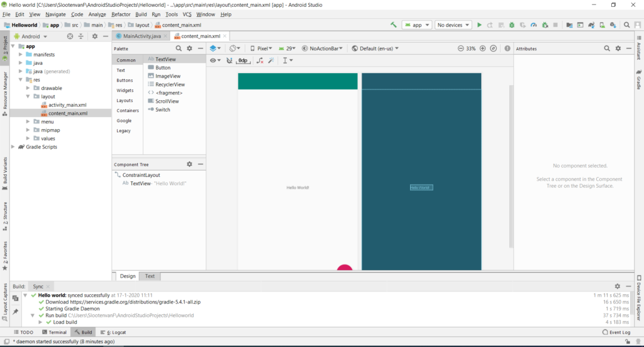Screen dimensions: 644x347
Task: Open view options eye dropdown
Action: coord(215,60)
